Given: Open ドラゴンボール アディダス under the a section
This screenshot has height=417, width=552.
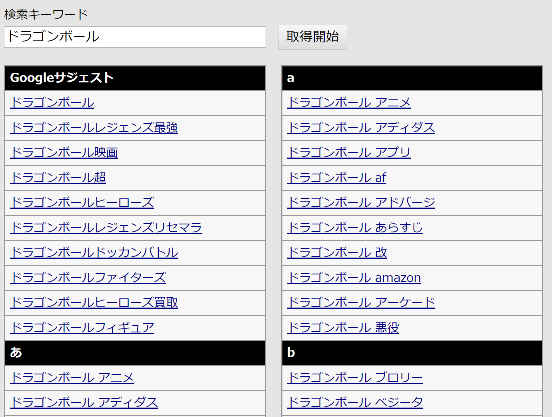Looking at the screenshot, I should point(361,128).
